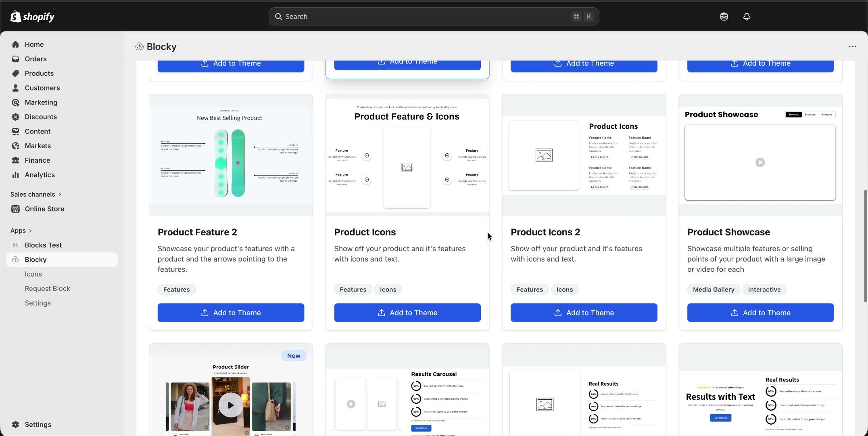Select the Discounts icon in sidebar
The image size is (868, 436).
coord(15,117)
